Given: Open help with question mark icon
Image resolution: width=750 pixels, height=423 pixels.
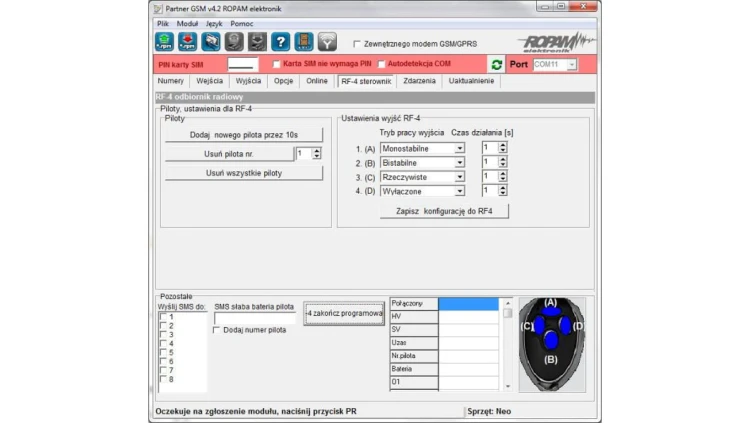Looking at the screenshot, I should pos(280,42).
